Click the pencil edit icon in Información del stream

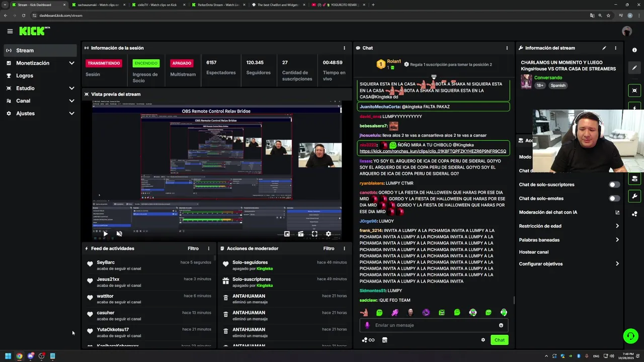point(604,48)
